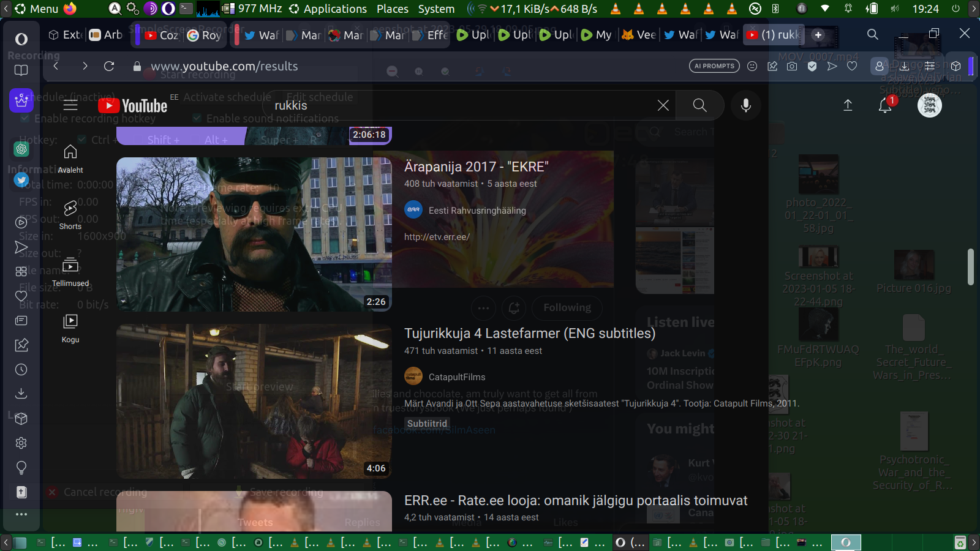Switch to the Vee tab
The width and height of the screenshot is (980, 551).
[639, 35]
